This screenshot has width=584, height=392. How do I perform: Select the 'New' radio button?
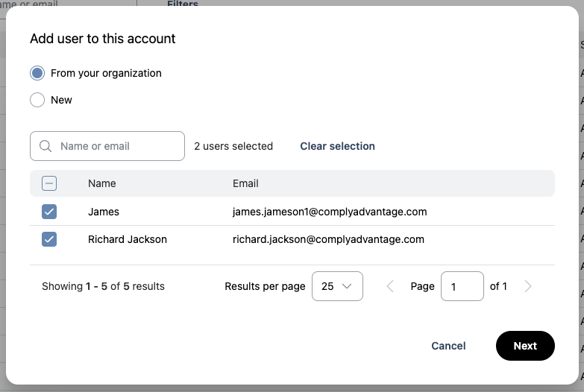(x=37, y=100)
